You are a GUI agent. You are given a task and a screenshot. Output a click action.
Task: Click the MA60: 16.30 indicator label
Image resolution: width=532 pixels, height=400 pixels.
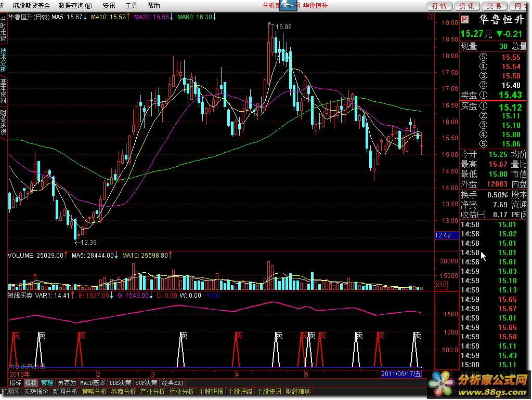tap(197, 17)
